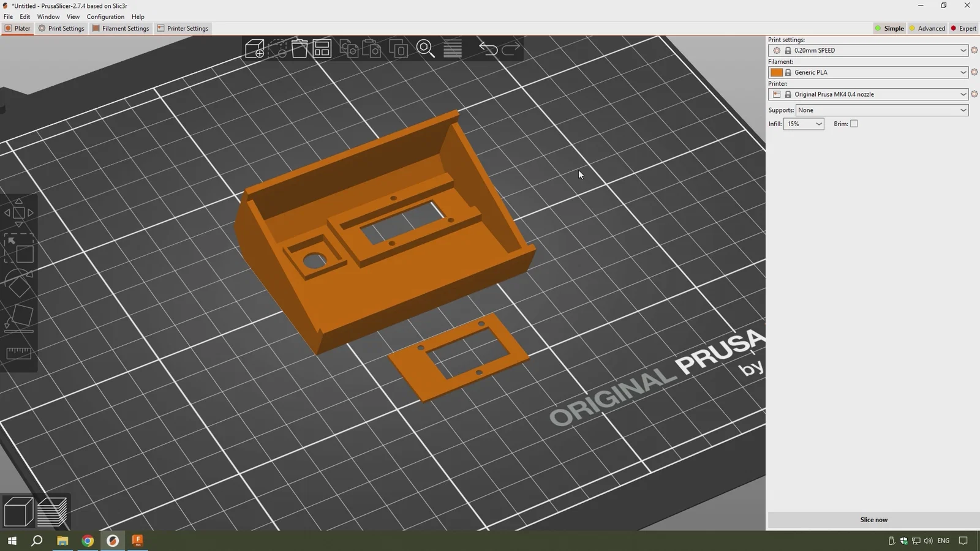Open the Supports dropdown

pyautogui.click(x=882, y=110)
